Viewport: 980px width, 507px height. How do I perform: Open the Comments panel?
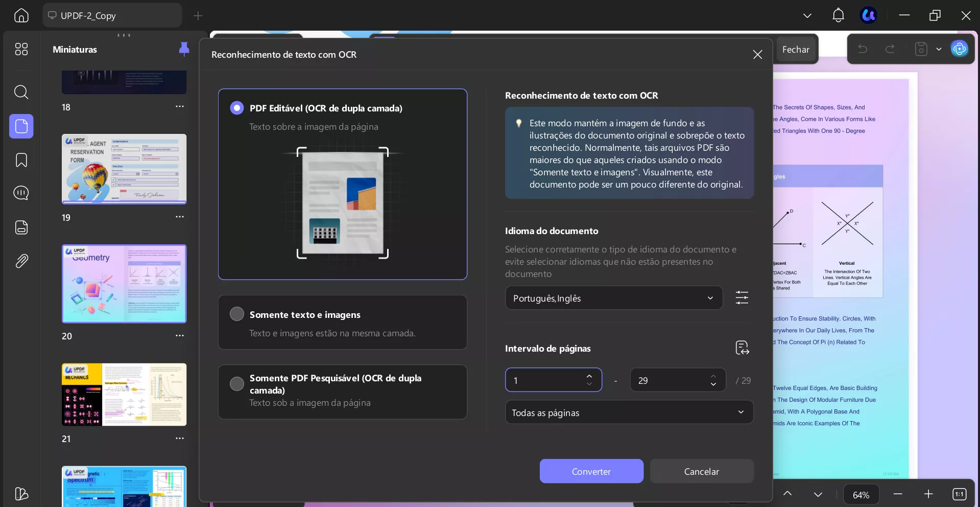(x=21, y=193)
